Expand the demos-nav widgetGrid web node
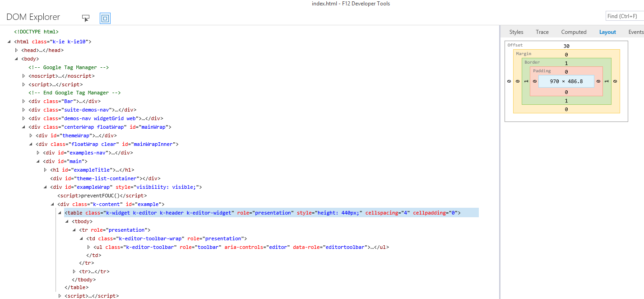The width and height of the screenshot is (644, 299). coord(24,118)
